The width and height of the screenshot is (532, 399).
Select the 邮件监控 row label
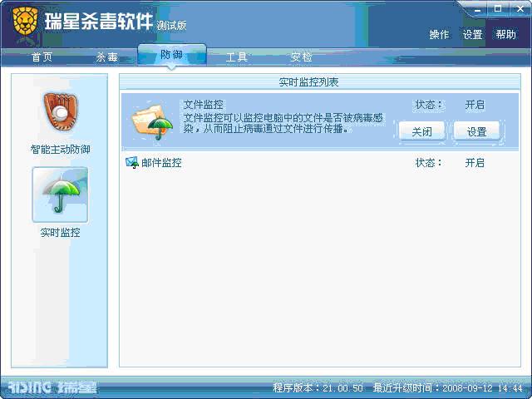click(x=161, y=163)
